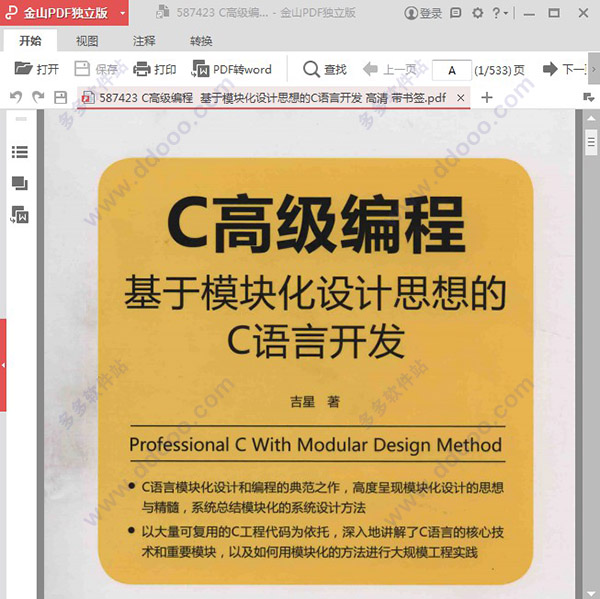Screen dimensions: 600x599
Task: Open the tab list dropdown icon
Action: tap(589, 98)
